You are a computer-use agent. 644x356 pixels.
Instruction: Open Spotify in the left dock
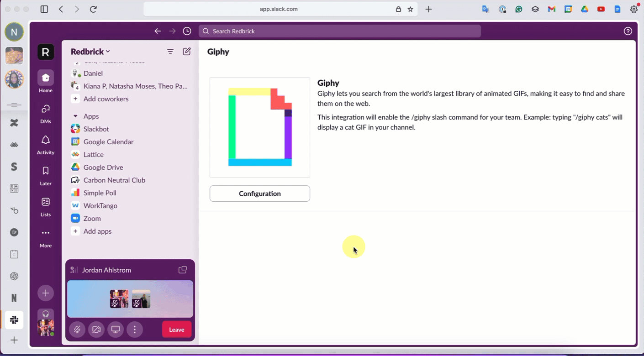coord(14,232)
